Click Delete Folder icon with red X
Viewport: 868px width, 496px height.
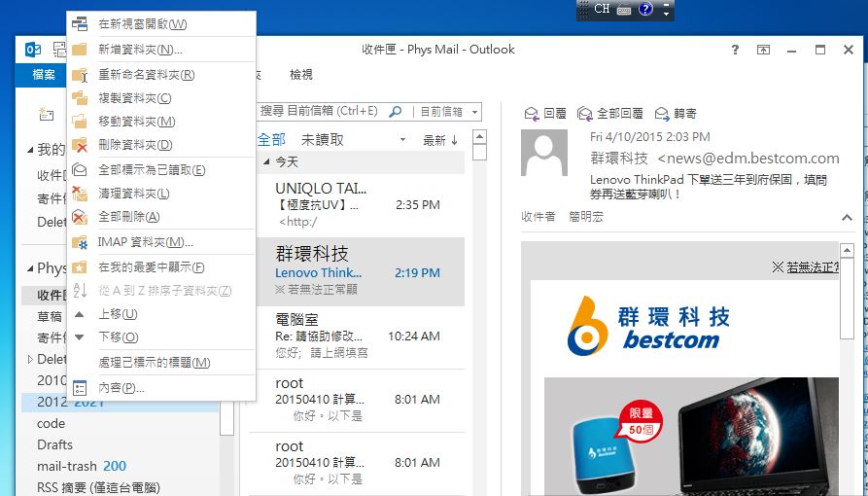(80, 145)
